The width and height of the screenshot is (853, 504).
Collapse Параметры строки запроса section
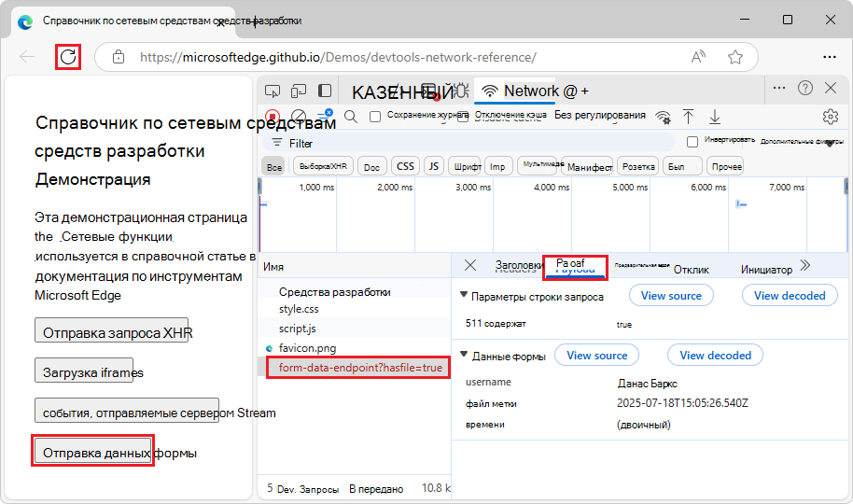coord(464,294)
